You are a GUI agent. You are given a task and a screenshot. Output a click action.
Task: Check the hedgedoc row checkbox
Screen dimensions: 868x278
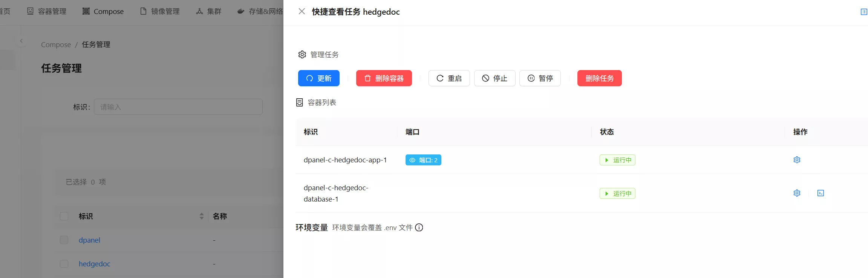coord(64,264)
